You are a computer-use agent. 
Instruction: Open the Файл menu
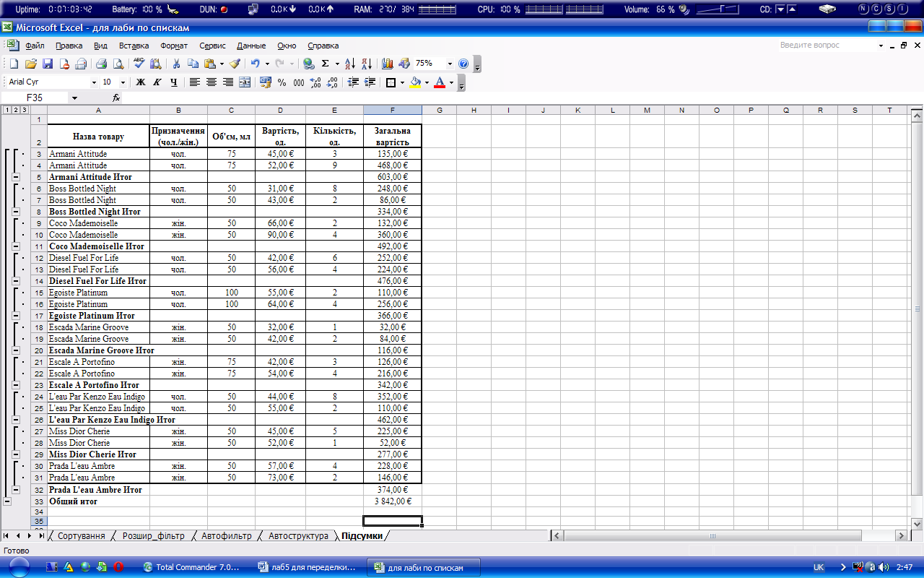(35, 46)
